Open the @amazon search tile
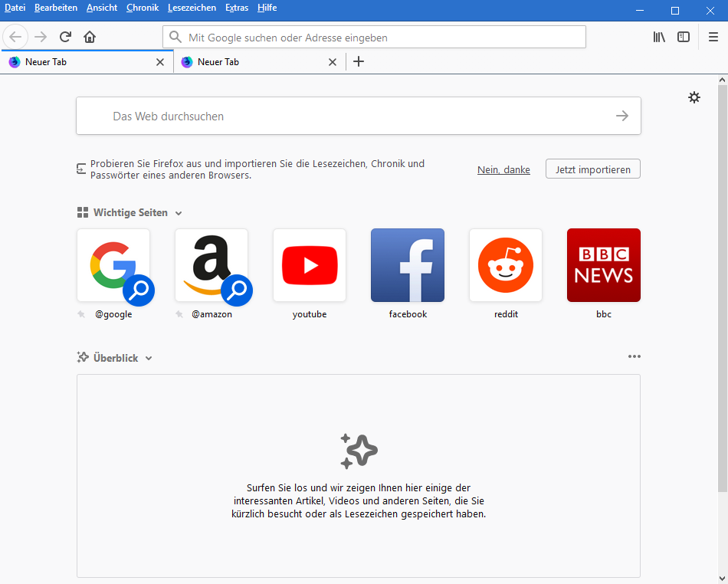The width and height of the screenshot is (728, 584). click(212, 265)
